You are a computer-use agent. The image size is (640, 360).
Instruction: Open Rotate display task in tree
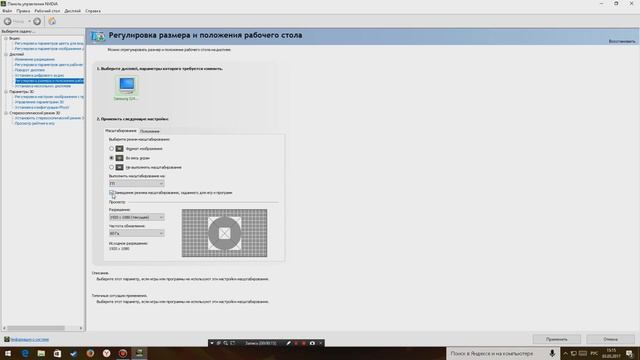pos(30,70)
